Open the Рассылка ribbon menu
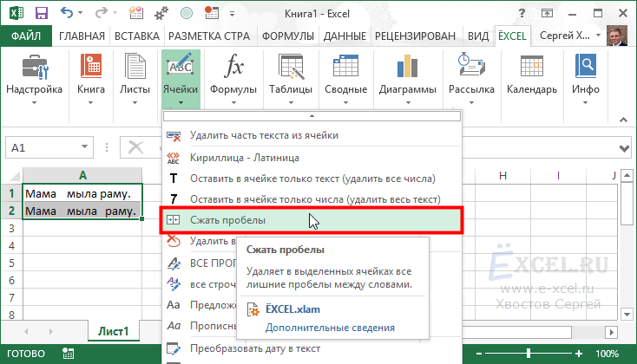This screenshot has height=364, width=637. click(471, 80)
